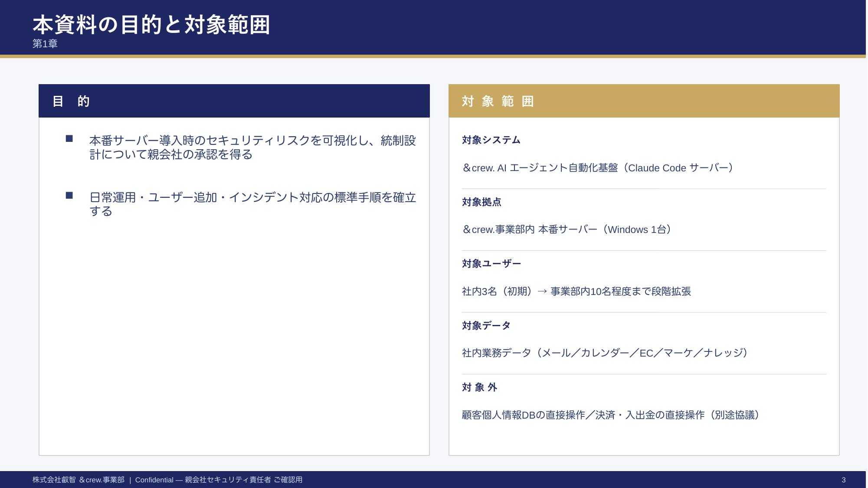Click the text 社内3名（初期）→ 事業部内10名程度
Image resolution: width=868 pixels, height=488 pixels.
point(576,291)
